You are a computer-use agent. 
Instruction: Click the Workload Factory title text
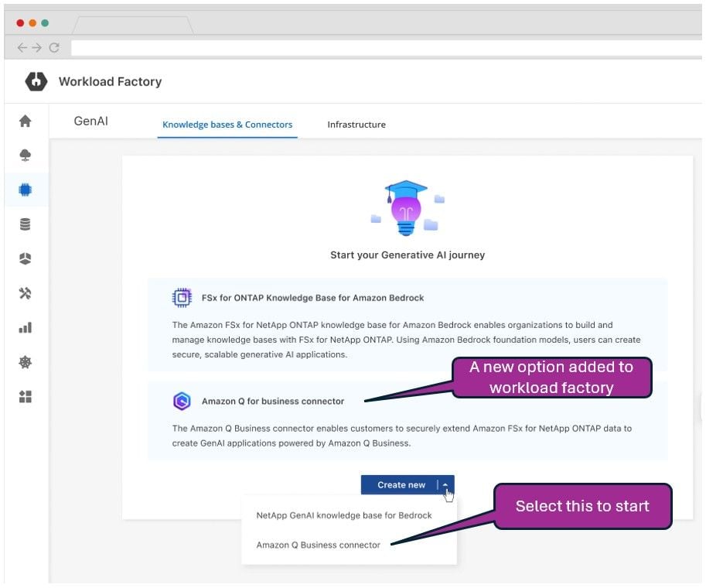tap(111, 81)
